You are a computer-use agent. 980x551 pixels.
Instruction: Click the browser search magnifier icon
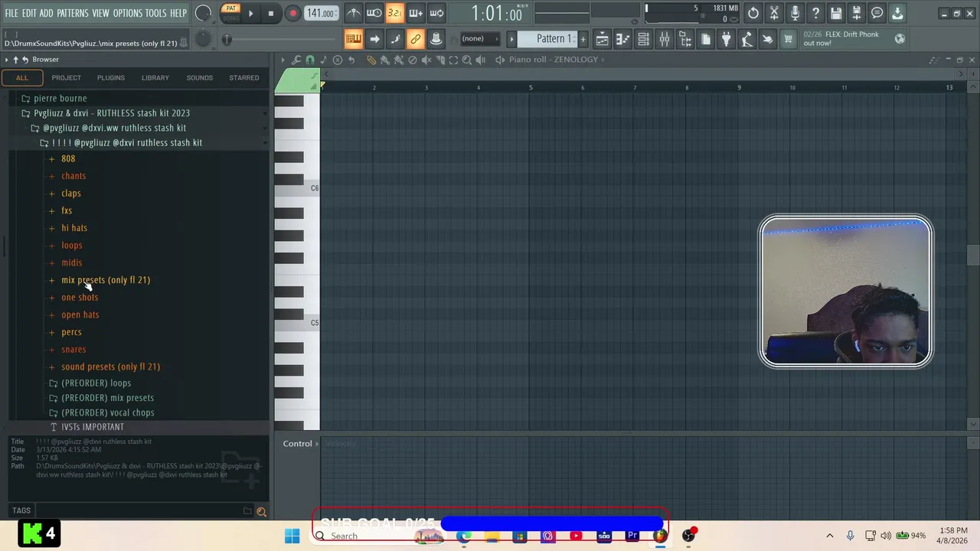click(261, 511)
